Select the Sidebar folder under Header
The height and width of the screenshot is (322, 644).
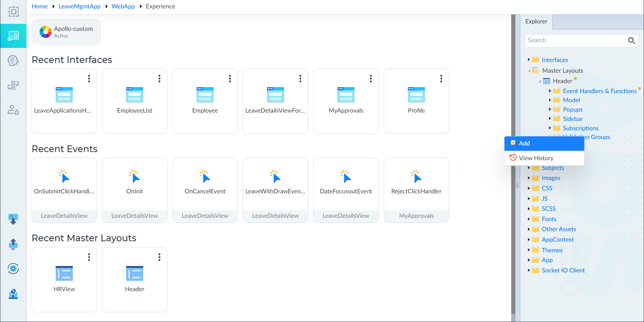click(573, 119)
